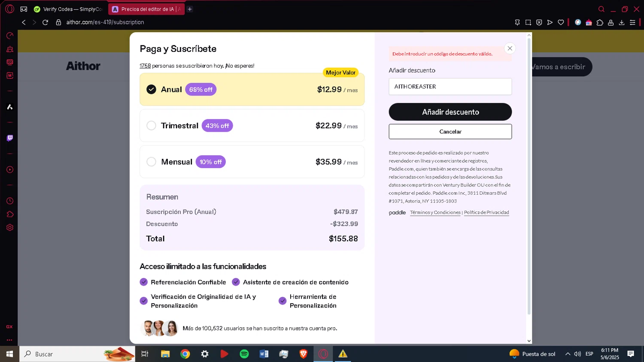Open Word from the taskbar

(264, 354)
